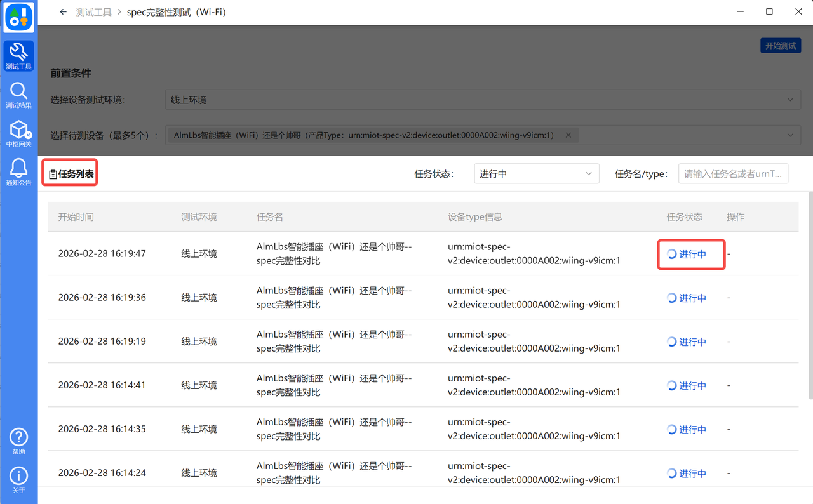The height and width of the screenshot is (504, 813).
Task: Click the 任务状态 column header
Action: coord(684,217)
